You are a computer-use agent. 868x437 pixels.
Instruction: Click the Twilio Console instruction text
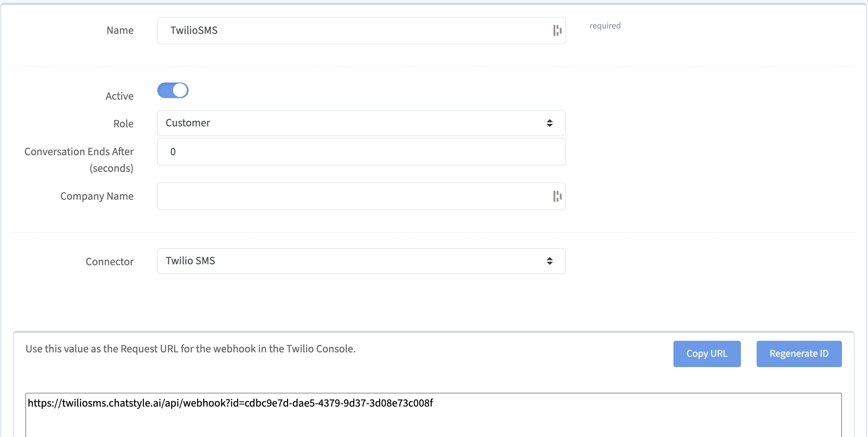(191, 349)
